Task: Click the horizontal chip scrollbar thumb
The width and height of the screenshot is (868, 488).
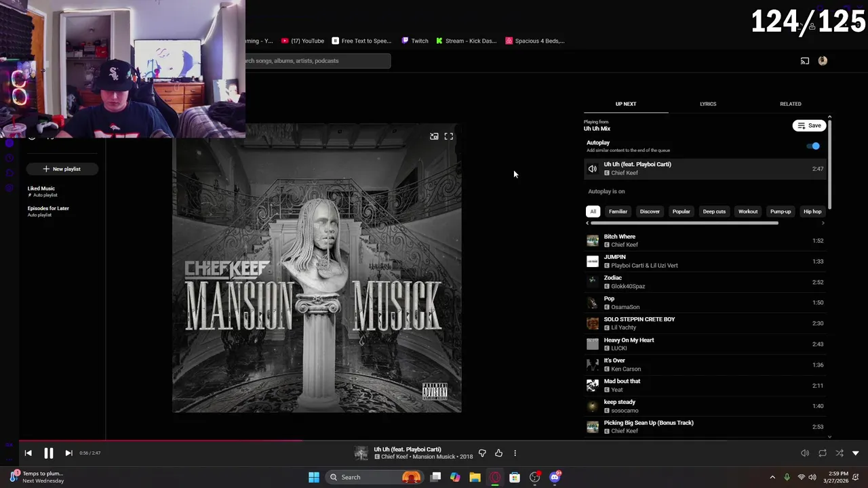Action: (x=684, y=223)
